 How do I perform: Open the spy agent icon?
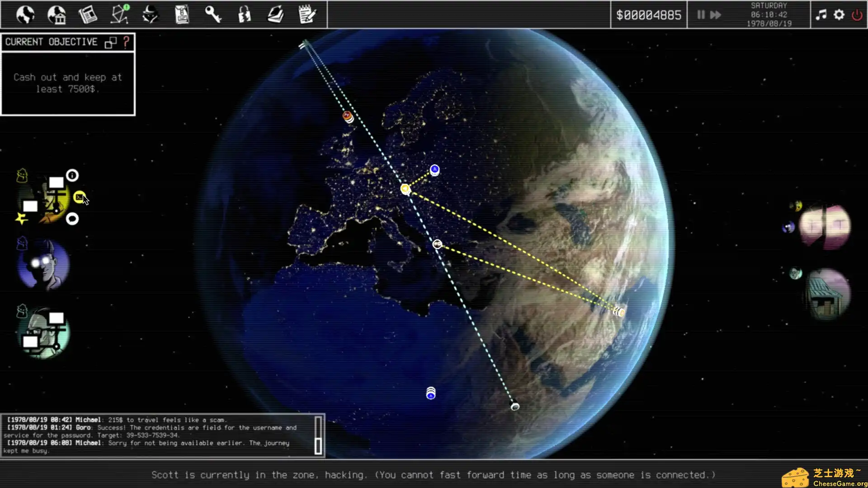point(150,14)
